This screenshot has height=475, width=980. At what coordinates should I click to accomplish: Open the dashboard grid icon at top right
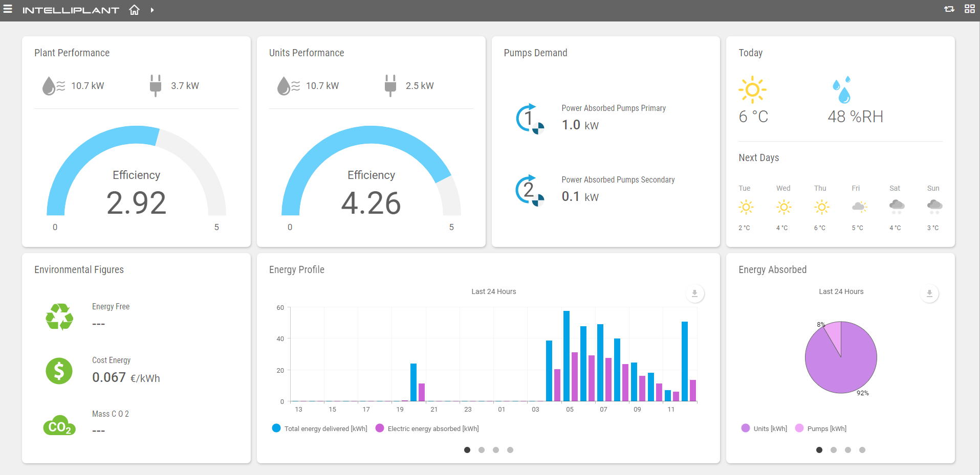[x=970, y=9]
